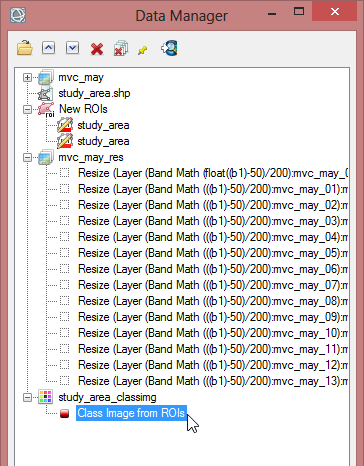Image resolution: width=364 pixels, height=466 pixels.
Task: Click the red class color swatch
Action: [64, 414]
